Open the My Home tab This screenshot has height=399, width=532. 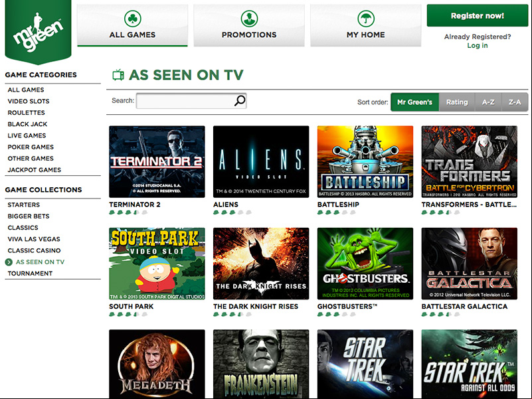(x=366, y=25)
